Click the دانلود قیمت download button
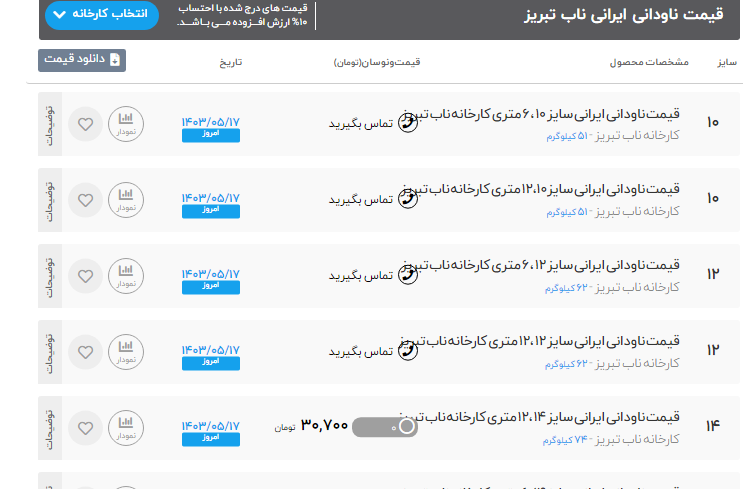The width and height of the screenshot is (743, 489). click(82, 60)
